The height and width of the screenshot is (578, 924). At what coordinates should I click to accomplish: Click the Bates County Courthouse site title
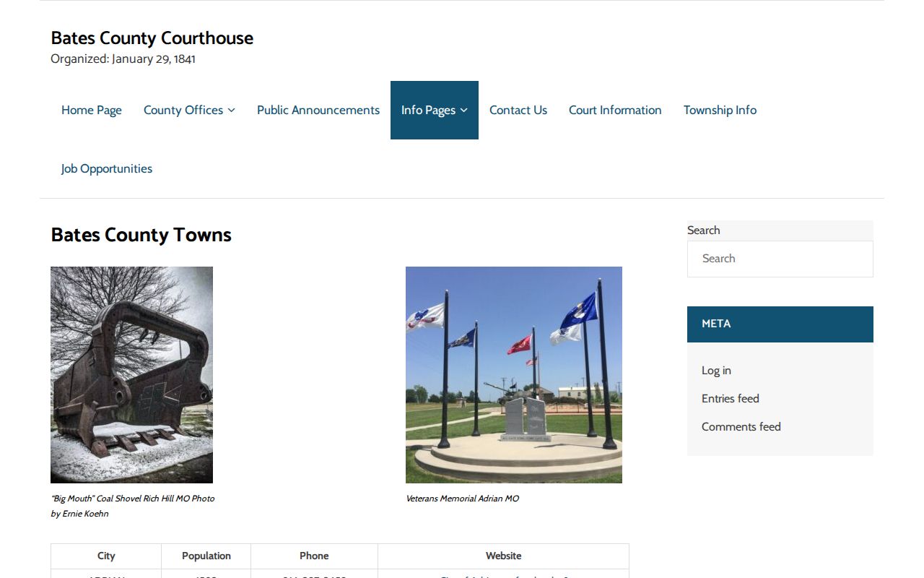152,38
